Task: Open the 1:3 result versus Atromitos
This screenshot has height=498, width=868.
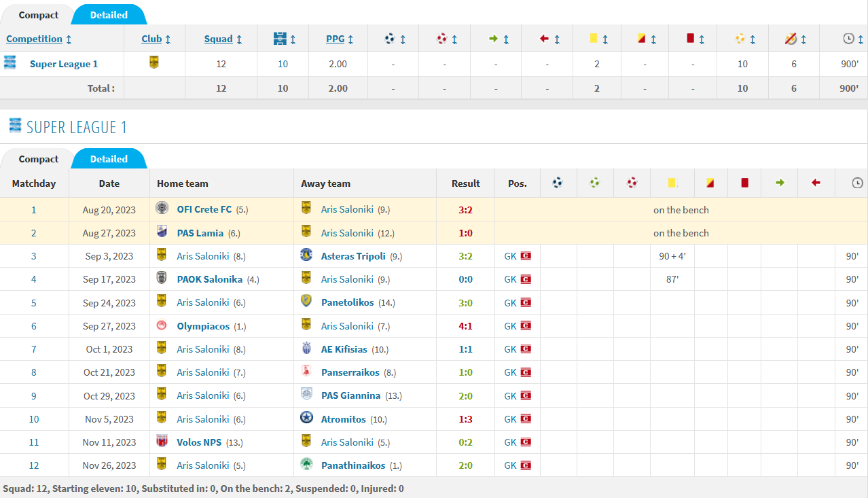Action: click(x=465, y=419)
